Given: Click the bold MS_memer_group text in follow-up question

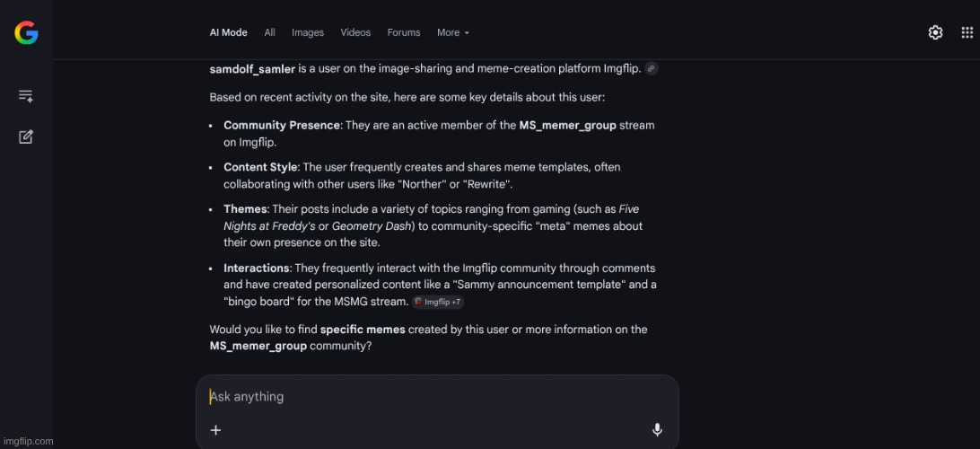Looking at the screenshot, I should [258, 346].
